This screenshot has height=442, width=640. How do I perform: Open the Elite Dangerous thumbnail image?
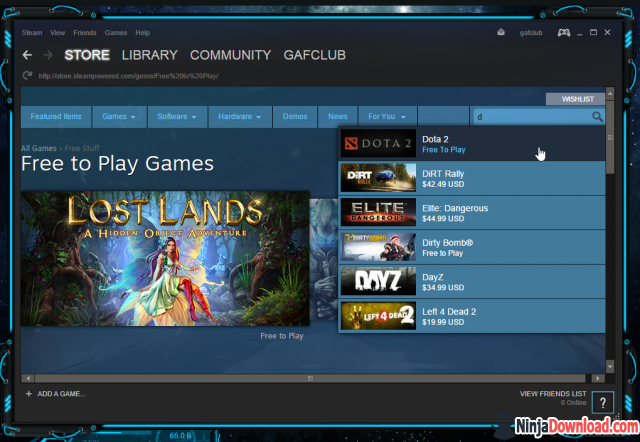[378, 212]
